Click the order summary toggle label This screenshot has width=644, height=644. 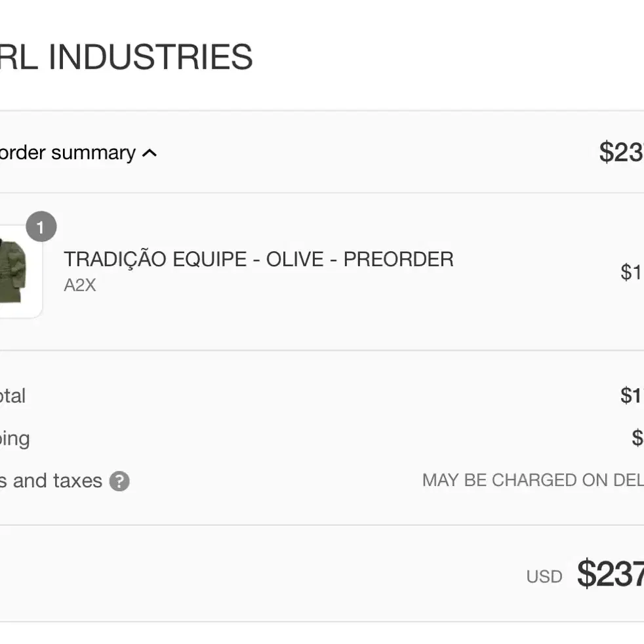(x=68, y=153)
